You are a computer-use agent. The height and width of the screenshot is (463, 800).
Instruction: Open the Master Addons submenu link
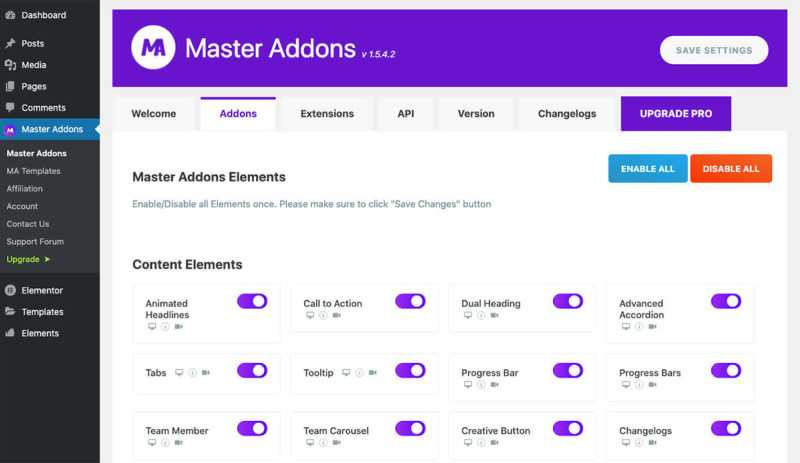(37, 153)
